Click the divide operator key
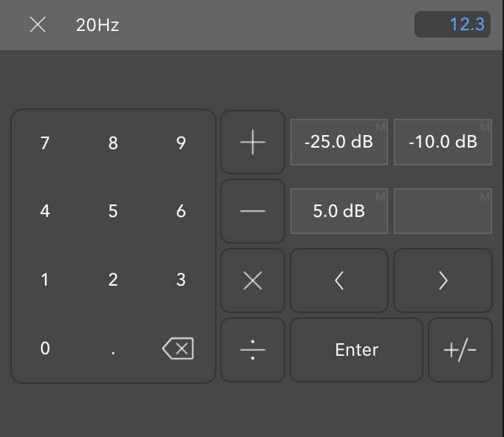Image resolution: width=504 pixels, height=437 pixels. (x=253, y=350)
